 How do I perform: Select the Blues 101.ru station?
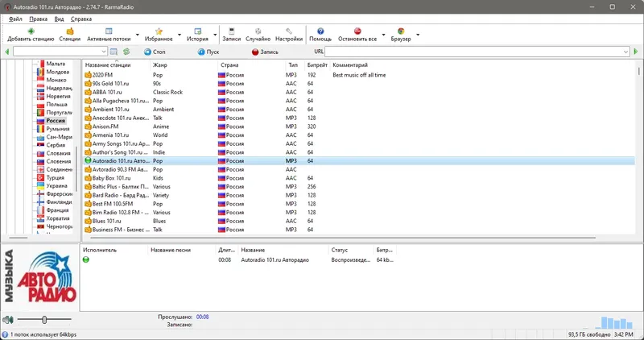pos(358,222)
